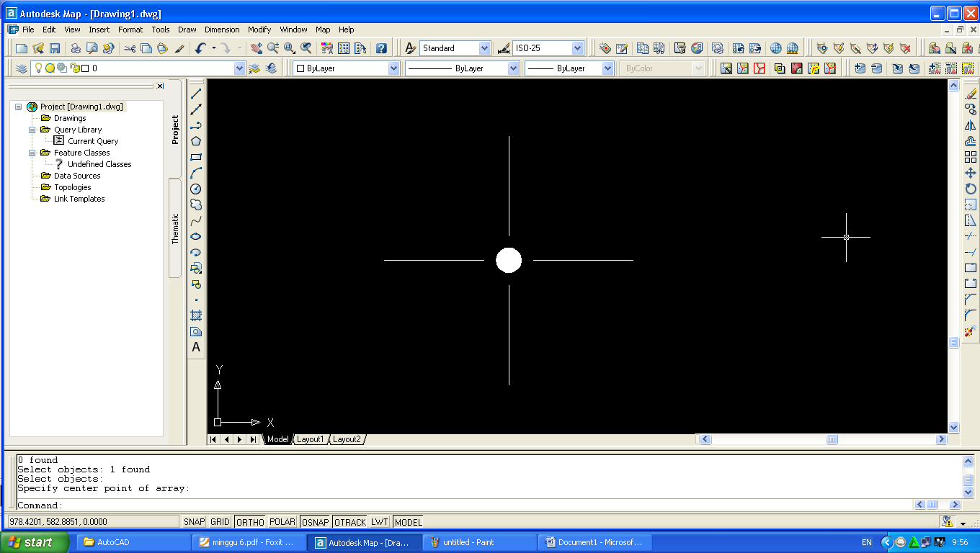This screenshot has width=980, height=553.
Task: Toggle OSNAP in status bar
Action: click(315, 522)
